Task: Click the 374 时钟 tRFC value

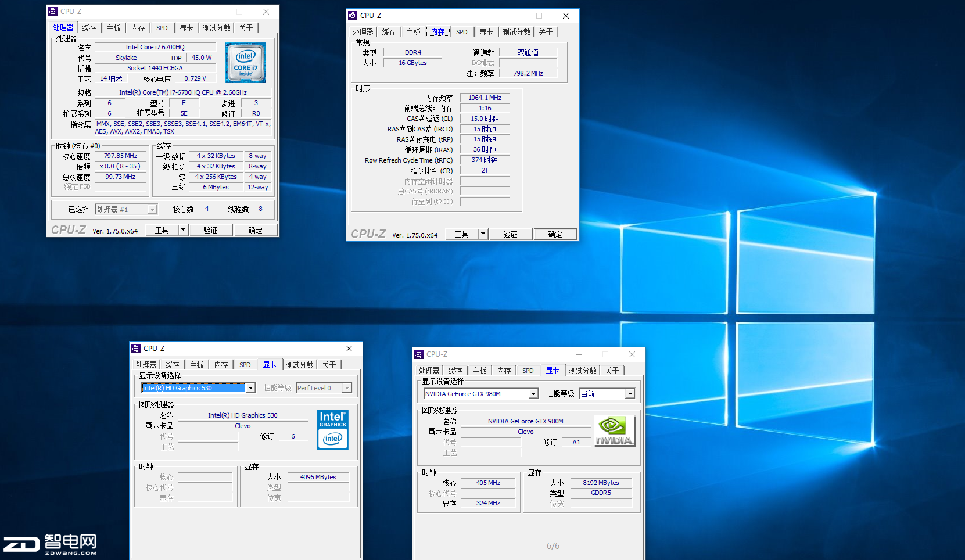Action: coord(485,160)
